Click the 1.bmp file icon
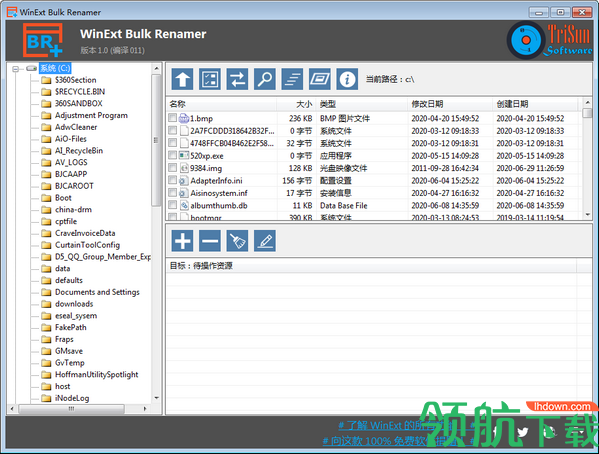599x454 pixels. point(184,118)
